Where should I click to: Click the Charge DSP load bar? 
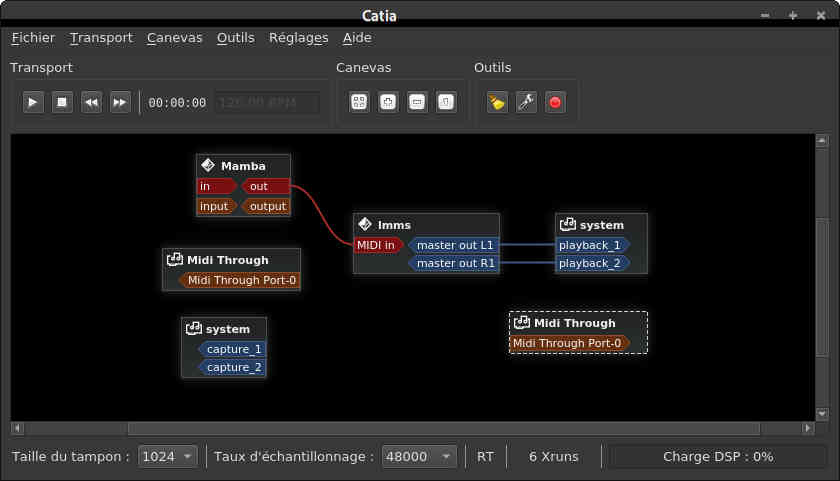tap(718, 457)
